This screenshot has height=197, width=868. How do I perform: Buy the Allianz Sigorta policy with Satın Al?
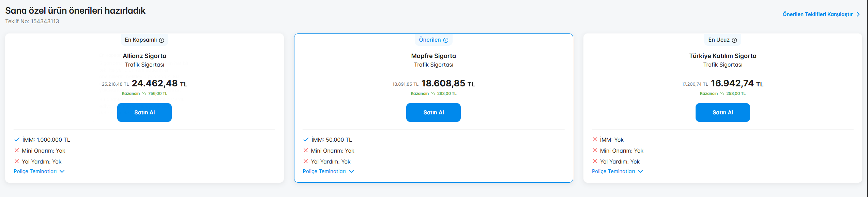pos(144,112)
